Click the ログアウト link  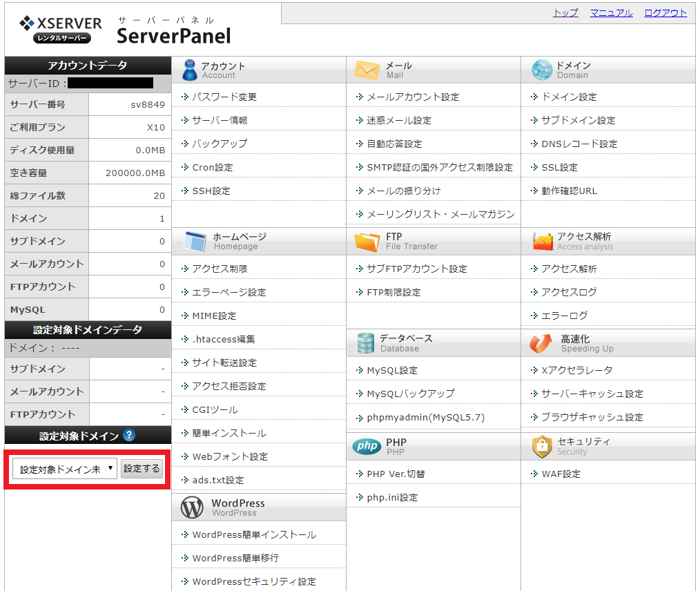coord(665,12)
